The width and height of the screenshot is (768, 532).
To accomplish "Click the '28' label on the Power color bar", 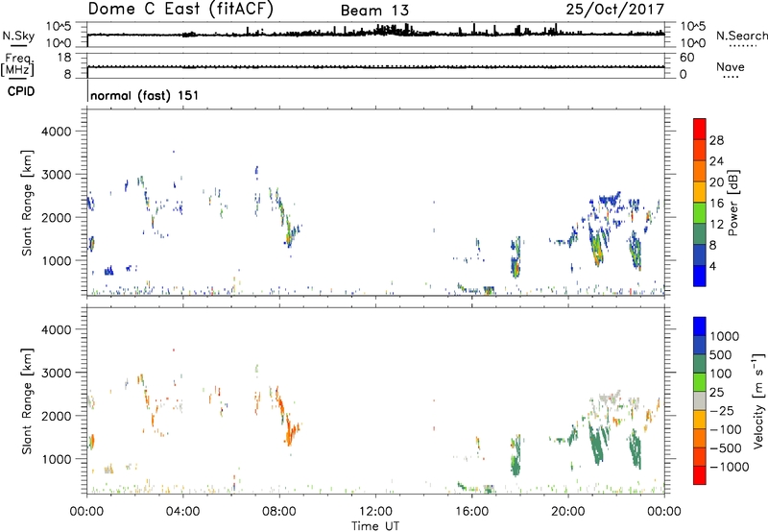I will click(716, 140).
